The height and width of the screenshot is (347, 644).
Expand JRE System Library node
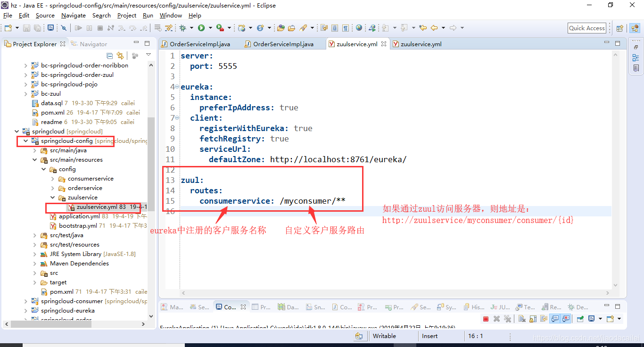(x=34, y=254)
